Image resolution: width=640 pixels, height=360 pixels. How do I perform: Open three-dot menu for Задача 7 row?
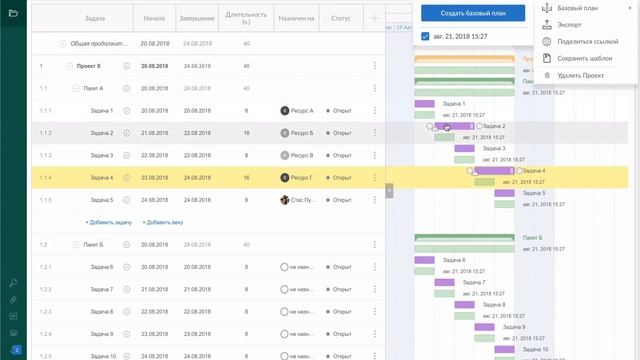click(x=375, y=289)
